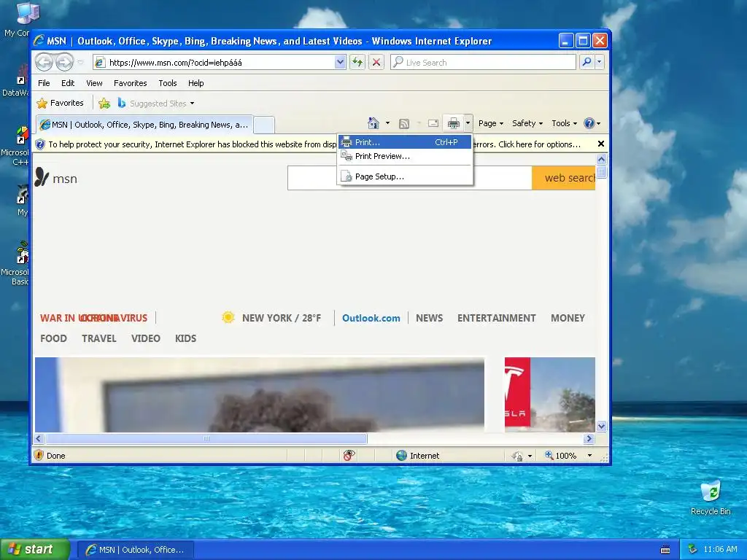Open the Edit menu
Viewport: 747px width, 560px height.
pos(68,83)
